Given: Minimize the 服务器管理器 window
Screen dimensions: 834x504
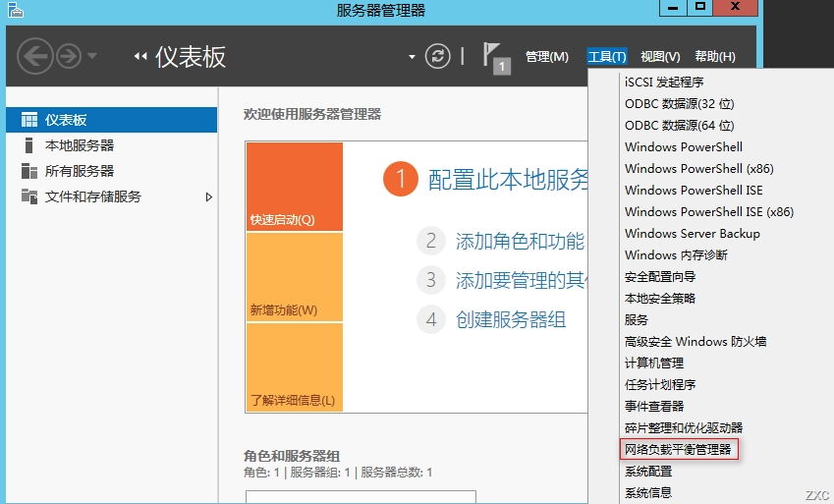Looking at the screenshot, I should (x=673, y=7).
